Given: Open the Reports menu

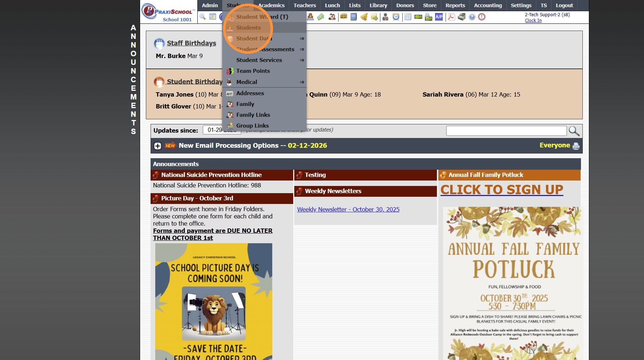Looking at the screenshot, I should click(x=455, y=5).
